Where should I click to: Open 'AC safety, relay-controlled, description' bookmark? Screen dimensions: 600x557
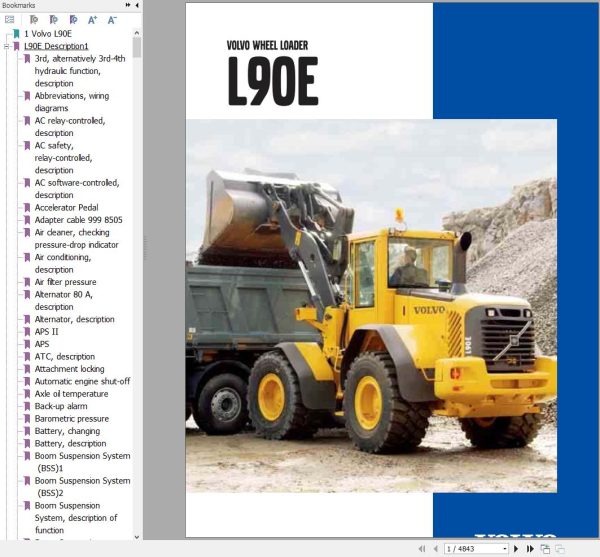pyautogui.click(x=63, y=158)
